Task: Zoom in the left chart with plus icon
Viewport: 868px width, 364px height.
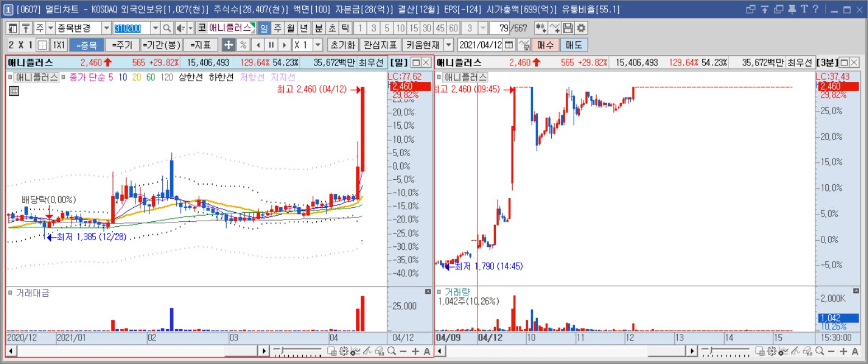Action: click(x=415, y=351)
